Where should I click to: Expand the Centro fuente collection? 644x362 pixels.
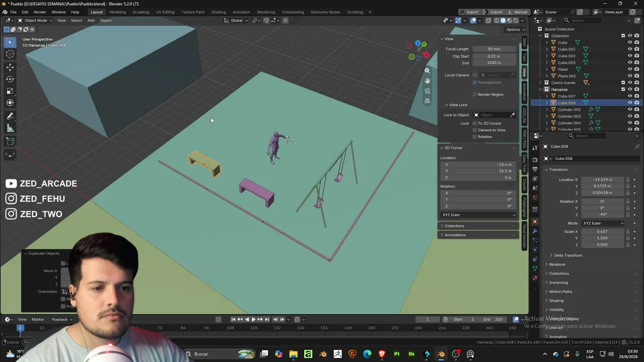[540, 82]
